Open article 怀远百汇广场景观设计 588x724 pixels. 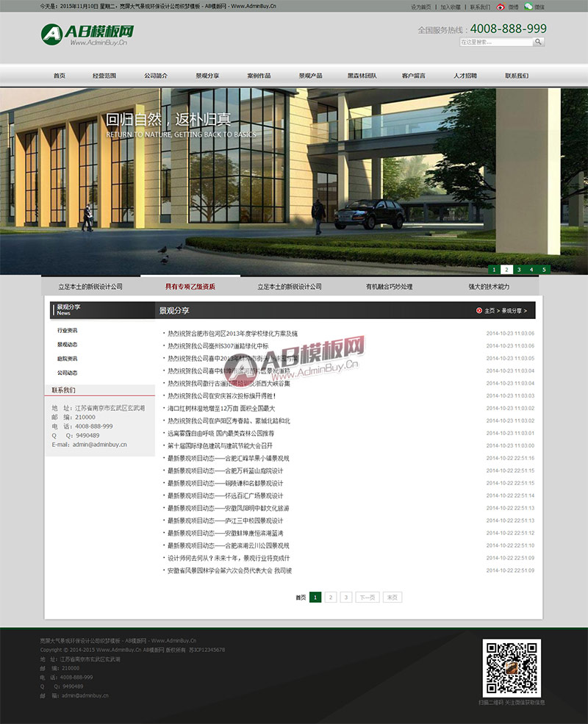pyautogui.click(x=225, y=495)
